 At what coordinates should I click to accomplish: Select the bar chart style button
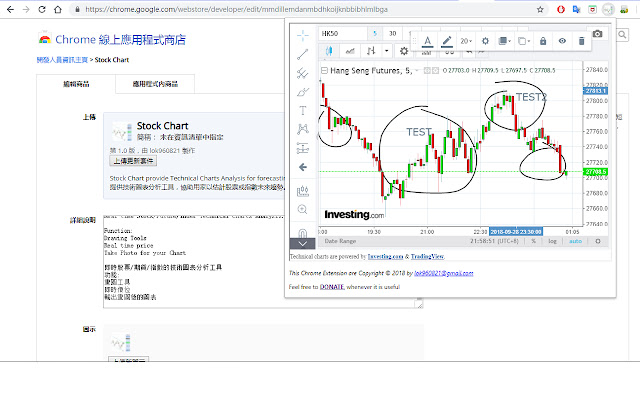click(371, 51)
